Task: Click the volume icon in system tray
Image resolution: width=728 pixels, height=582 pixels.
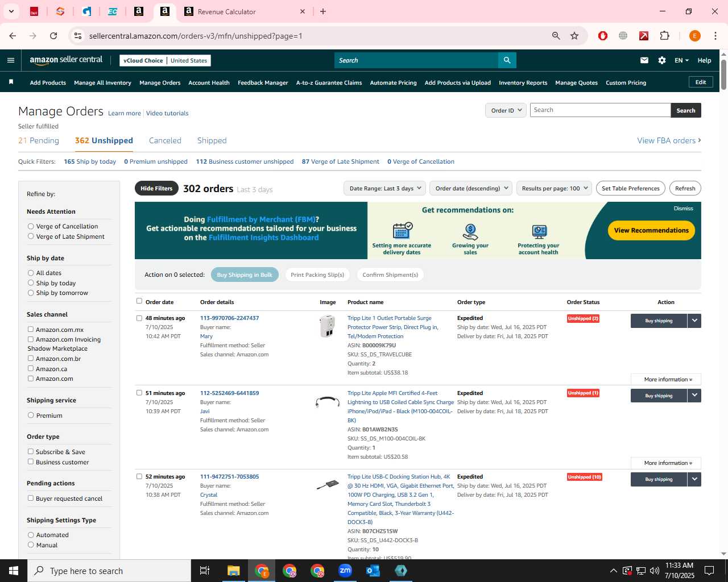Action: coord(654,571)
